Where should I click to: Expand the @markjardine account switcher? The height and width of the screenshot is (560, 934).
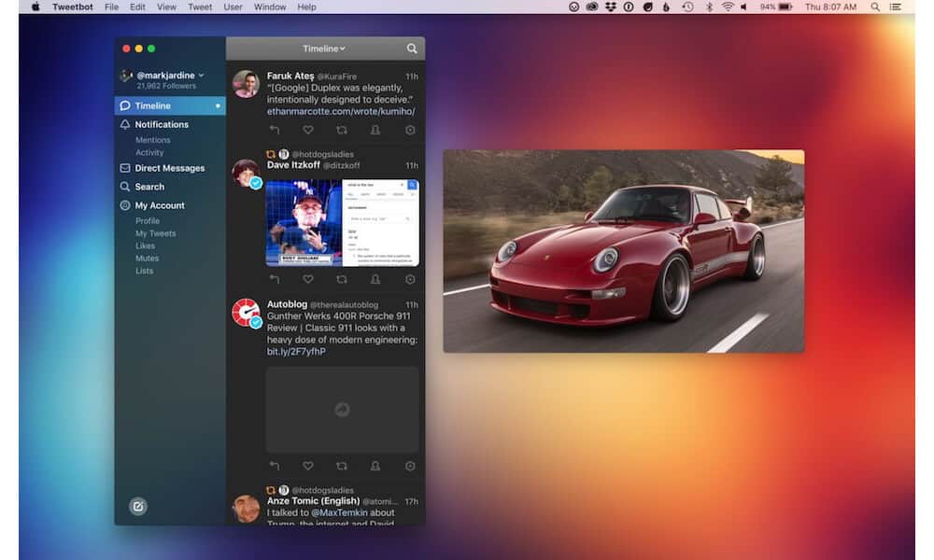pos(170,76)
